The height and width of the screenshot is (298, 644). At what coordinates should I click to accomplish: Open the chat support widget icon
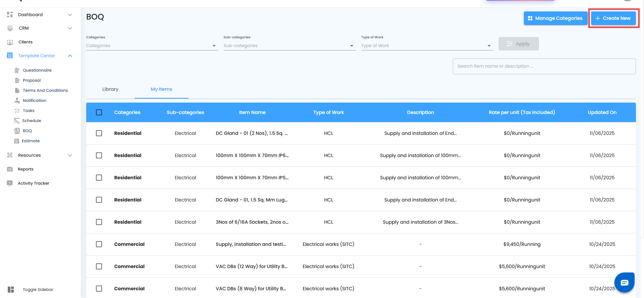pos(624,283)
